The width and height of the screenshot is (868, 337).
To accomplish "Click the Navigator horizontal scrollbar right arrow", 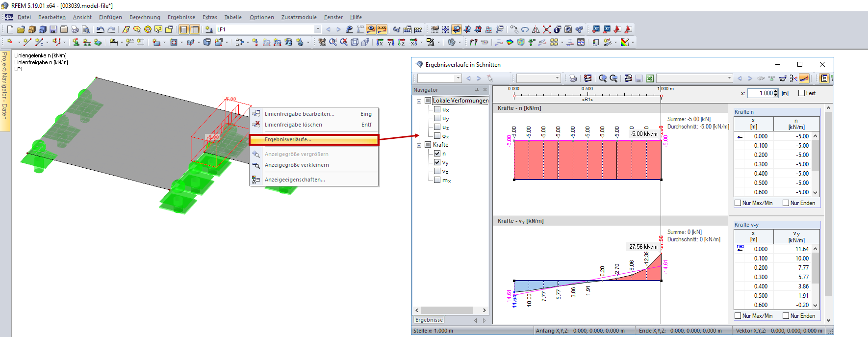I will 485,310.
